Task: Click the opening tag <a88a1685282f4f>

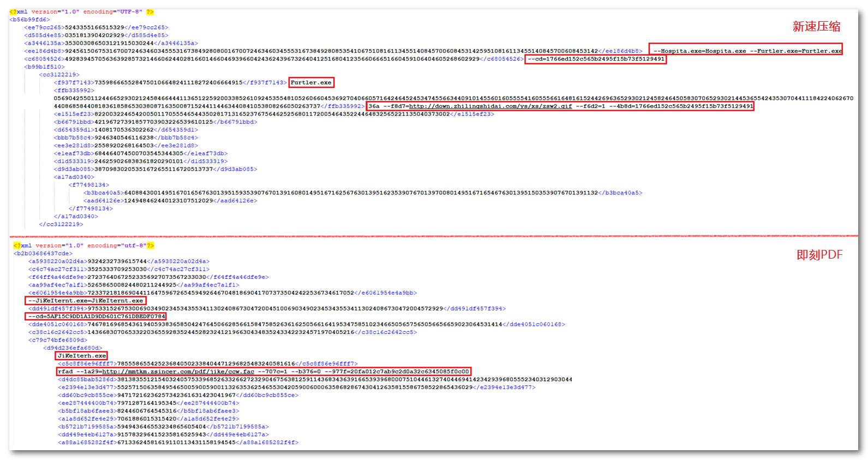Action: pyautogui.click(x=87, y=443)
